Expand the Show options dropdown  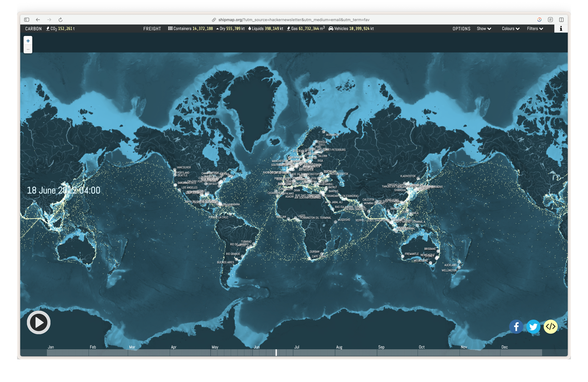[x=484, y=29]
